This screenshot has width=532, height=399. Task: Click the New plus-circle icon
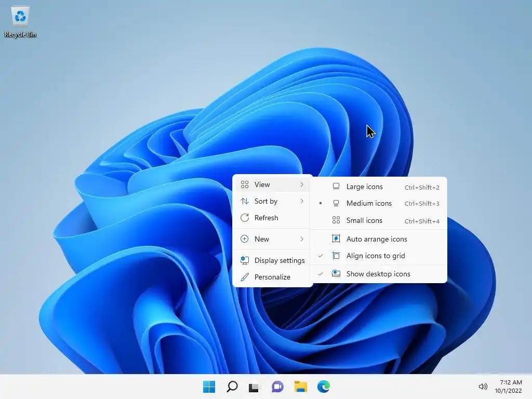(x=244, y=239)
